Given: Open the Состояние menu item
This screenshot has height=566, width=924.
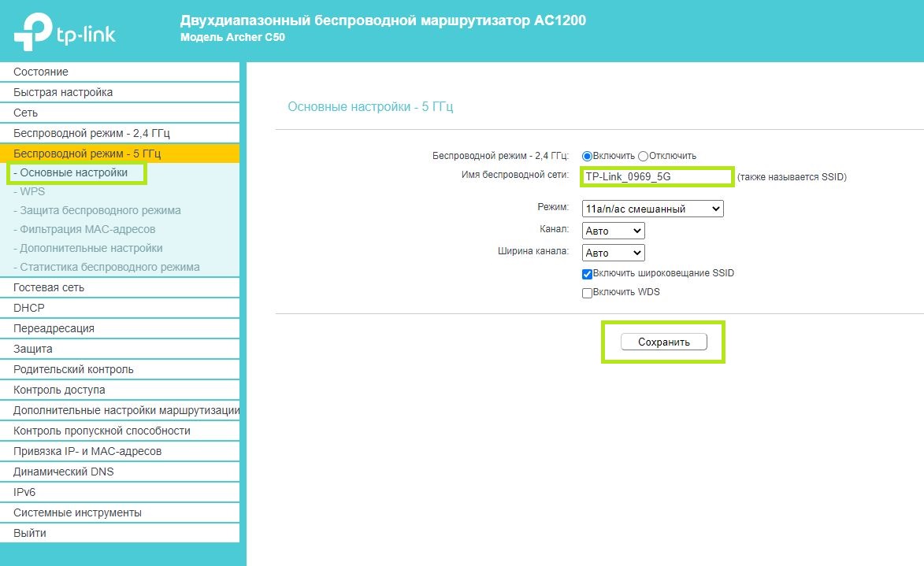Looking at the screenshot, I should [x=41, y=72].
